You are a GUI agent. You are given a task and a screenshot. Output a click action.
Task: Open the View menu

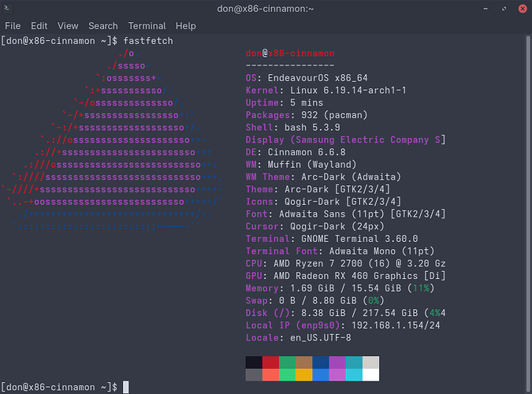68,26
